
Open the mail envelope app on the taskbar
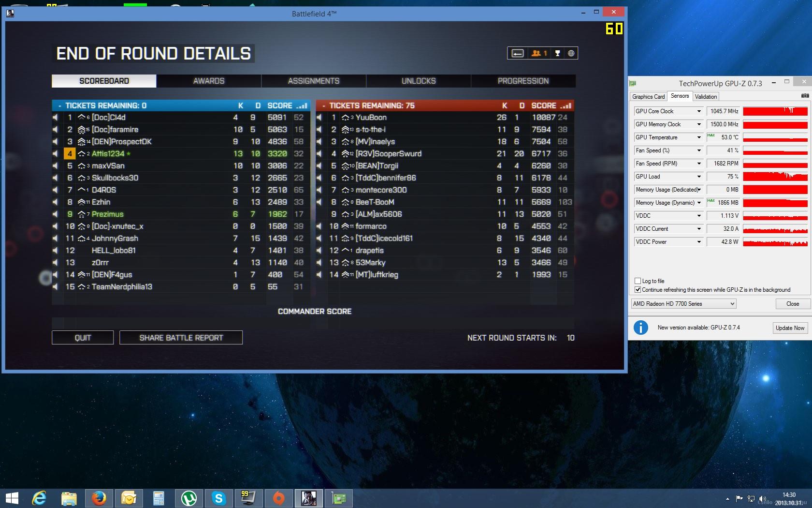pyautogui.click(x=129, y=498)
